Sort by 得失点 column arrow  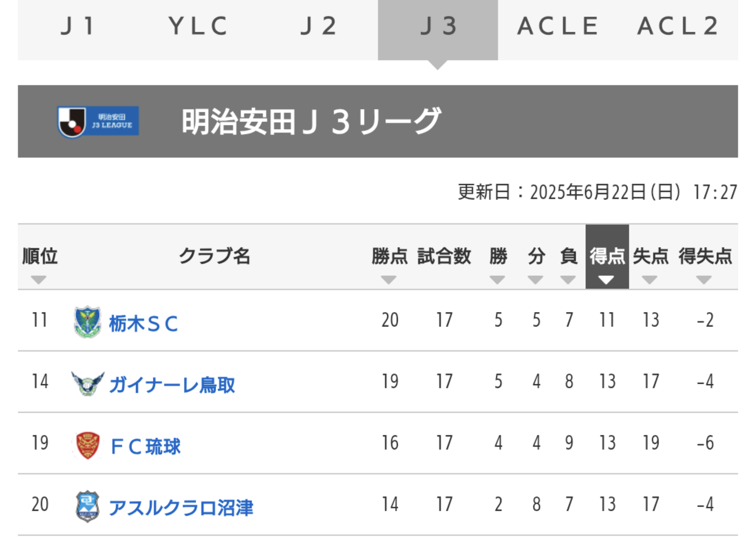coord(704,280)
